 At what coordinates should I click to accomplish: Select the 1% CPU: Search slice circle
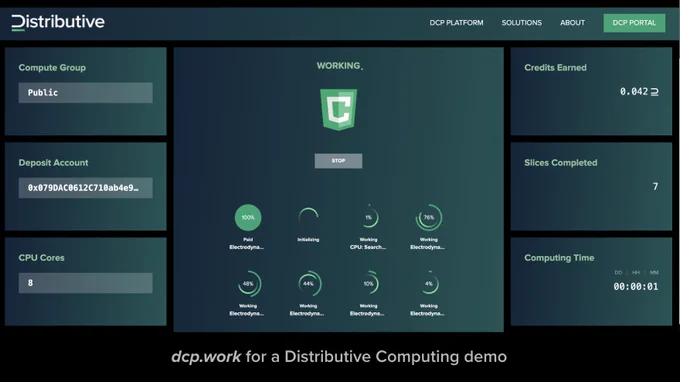point(368,218)
